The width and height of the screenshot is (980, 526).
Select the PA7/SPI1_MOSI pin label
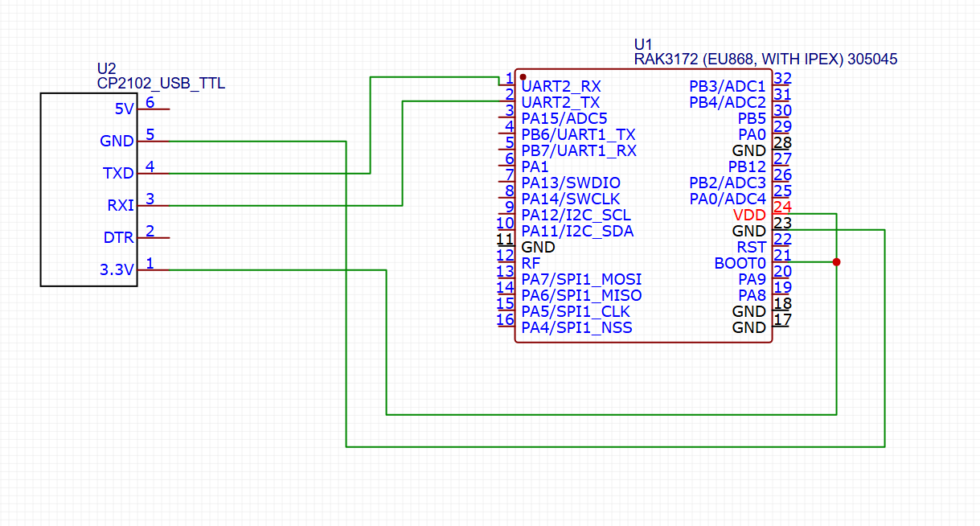click(581, 279)
